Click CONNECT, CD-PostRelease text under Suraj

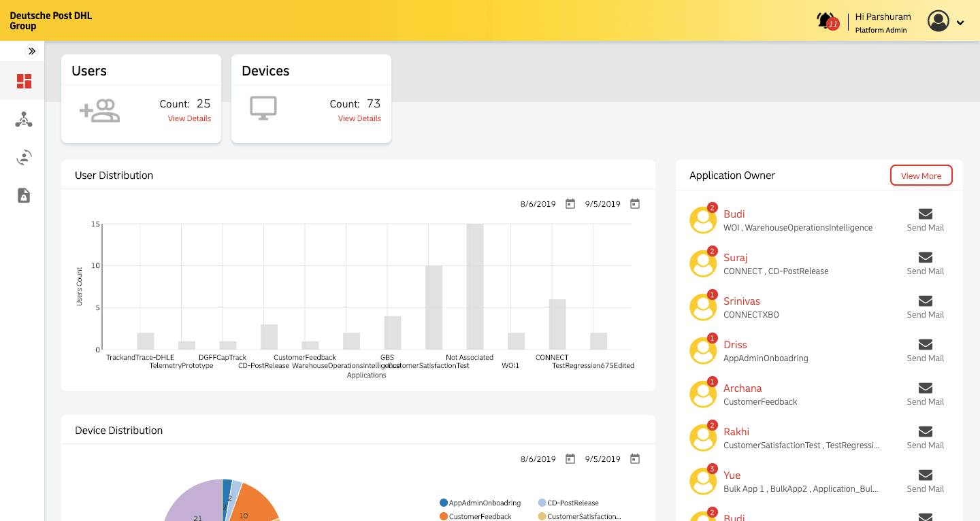(776, 271)
